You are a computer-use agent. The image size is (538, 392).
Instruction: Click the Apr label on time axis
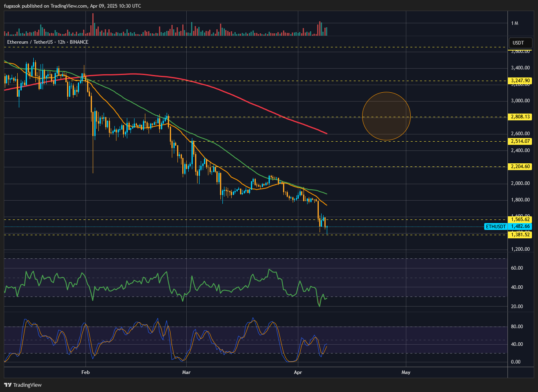coord(298,372)
